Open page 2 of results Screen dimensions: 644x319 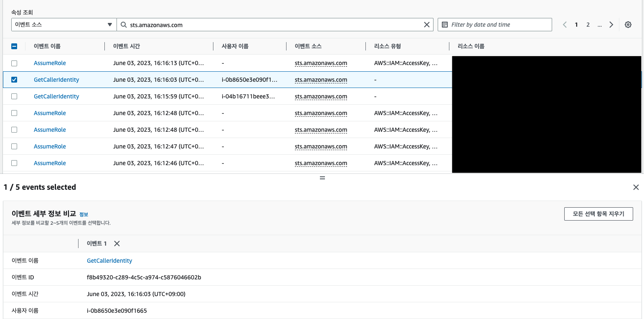[x=588, y=25]
